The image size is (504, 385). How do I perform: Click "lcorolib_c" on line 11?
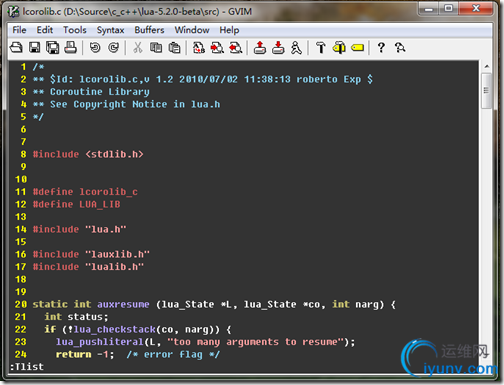coord(108,192)
